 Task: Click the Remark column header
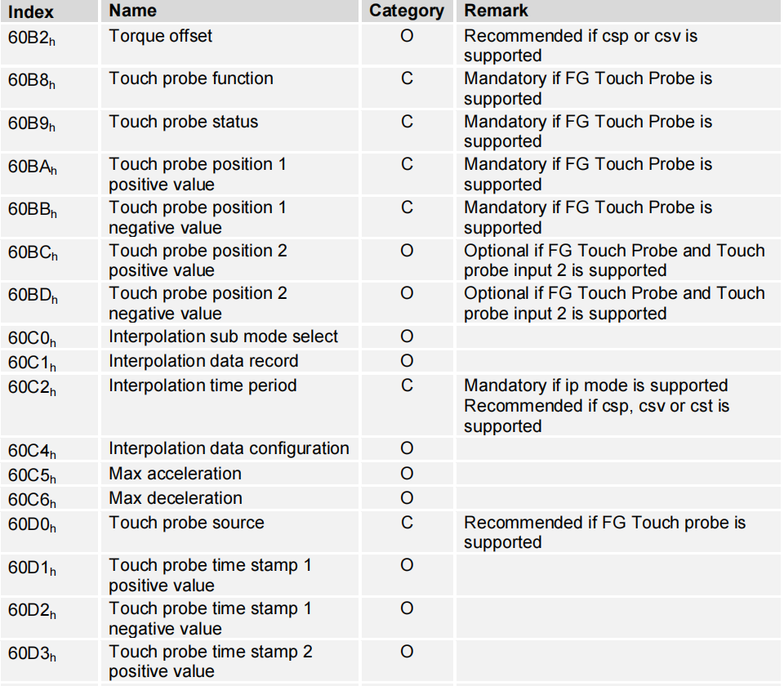click(496, 11)
